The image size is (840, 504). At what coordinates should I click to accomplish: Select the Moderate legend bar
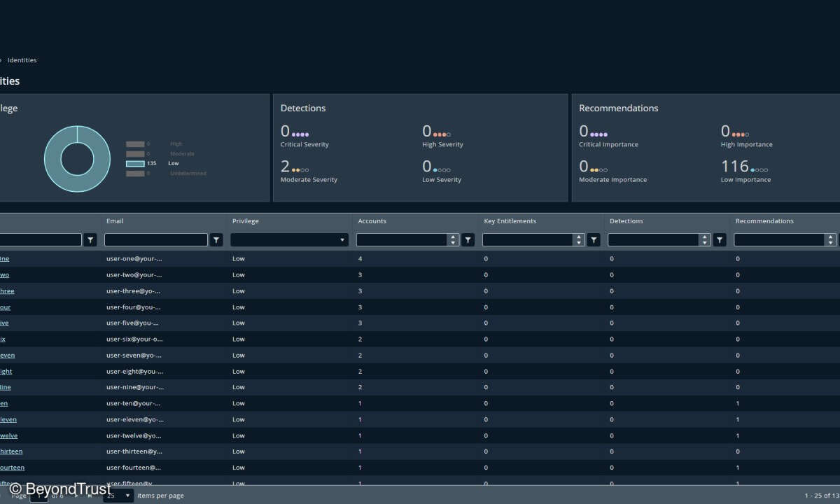coord(135,154)
